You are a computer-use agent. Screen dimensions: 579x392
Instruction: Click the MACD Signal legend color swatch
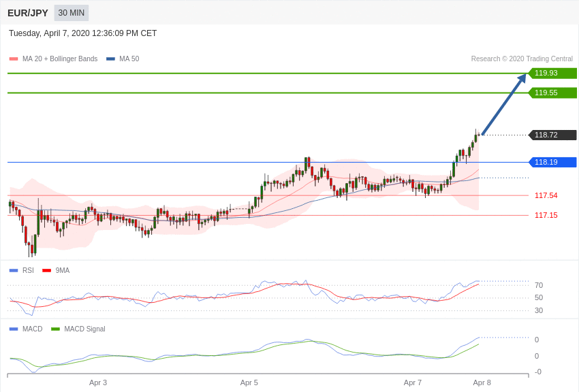coord(55,329)
